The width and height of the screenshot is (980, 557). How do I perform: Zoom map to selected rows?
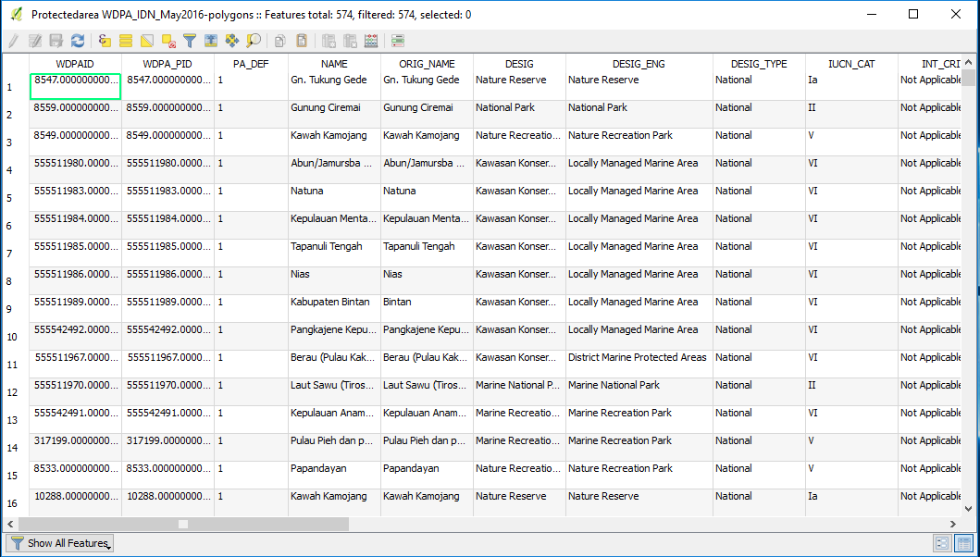[x=254, y=42]
